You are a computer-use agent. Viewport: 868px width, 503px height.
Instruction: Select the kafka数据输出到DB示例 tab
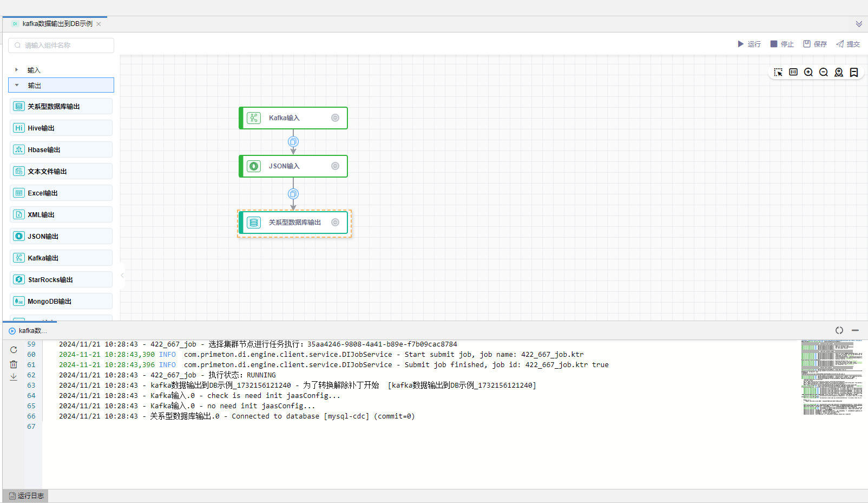click(57, 24)
